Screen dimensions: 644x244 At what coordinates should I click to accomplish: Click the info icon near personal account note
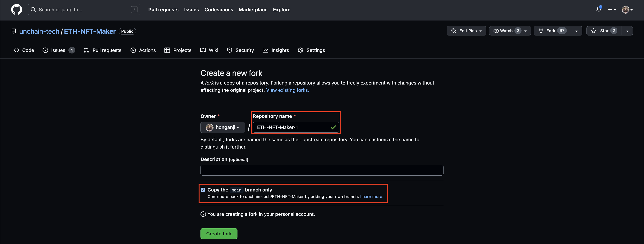coord(203,214)
